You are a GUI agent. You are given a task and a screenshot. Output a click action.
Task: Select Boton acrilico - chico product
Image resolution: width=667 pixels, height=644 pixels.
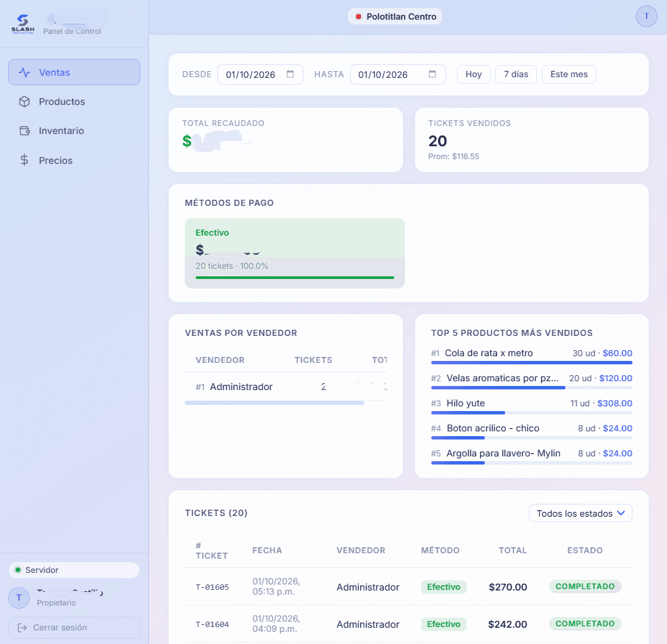tap(532, 431)
